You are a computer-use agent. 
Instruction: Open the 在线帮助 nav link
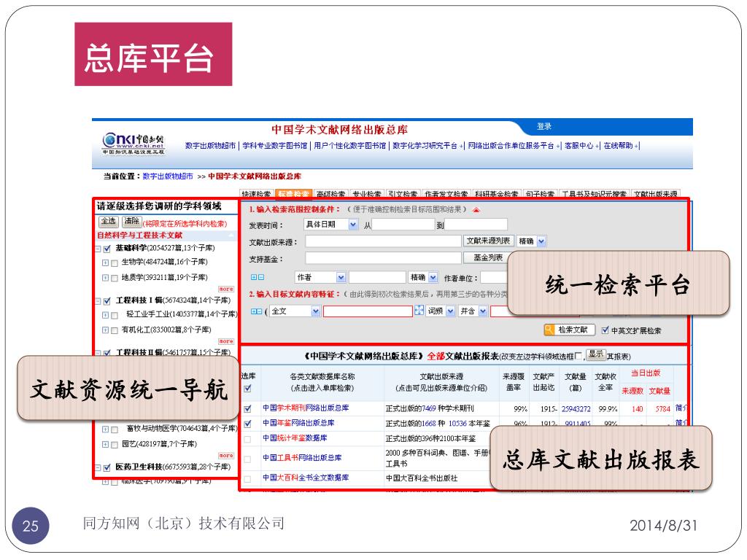coord(619,146)
